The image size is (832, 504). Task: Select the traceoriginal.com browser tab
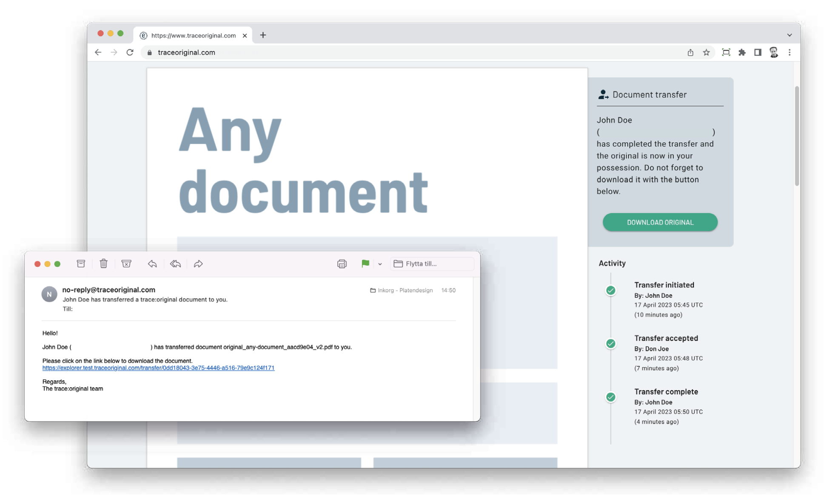[x=193, y=35]
